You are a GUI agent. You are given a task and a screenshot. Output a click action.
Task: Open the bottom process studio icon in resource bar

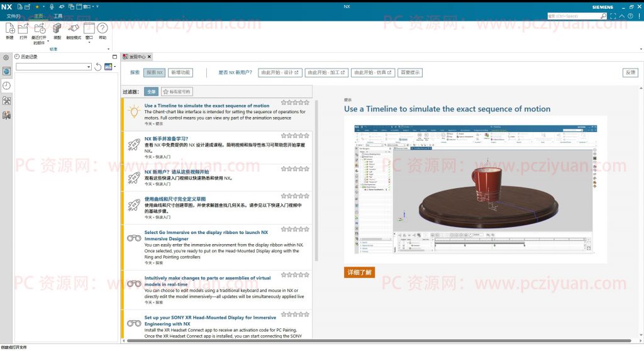pos(6,116)
